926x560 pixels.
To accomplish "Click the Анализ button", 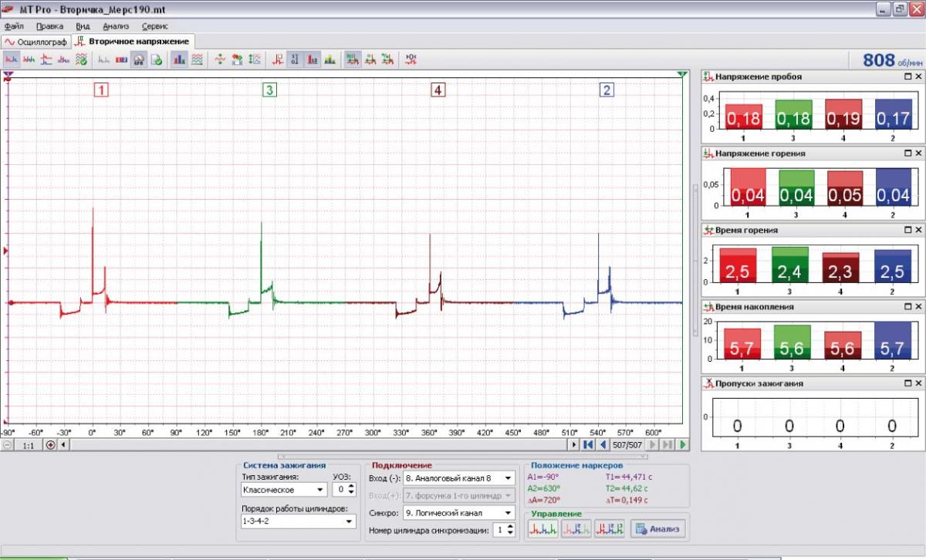I will point(657,529).
